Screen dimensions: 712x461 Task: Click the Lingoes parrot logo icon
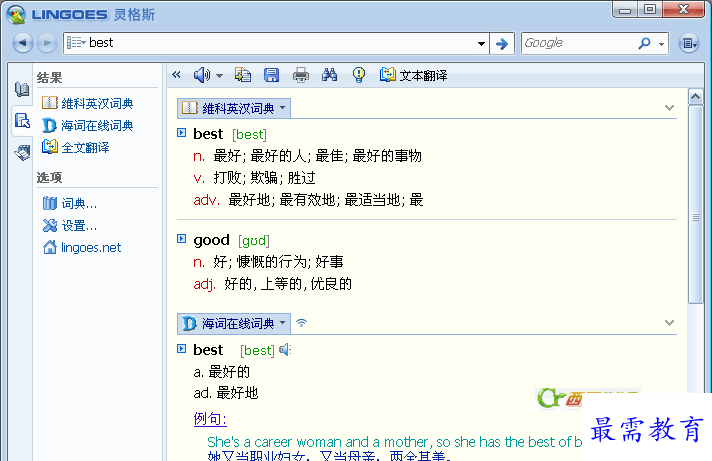[16, 15]
